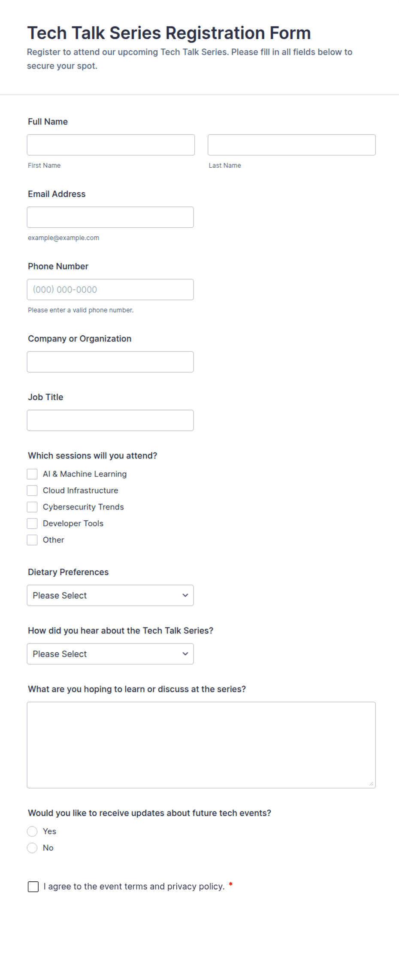Open the Dietary Preferences dropdown
Screen dimensions: 399x980
[x=110, y=595]
